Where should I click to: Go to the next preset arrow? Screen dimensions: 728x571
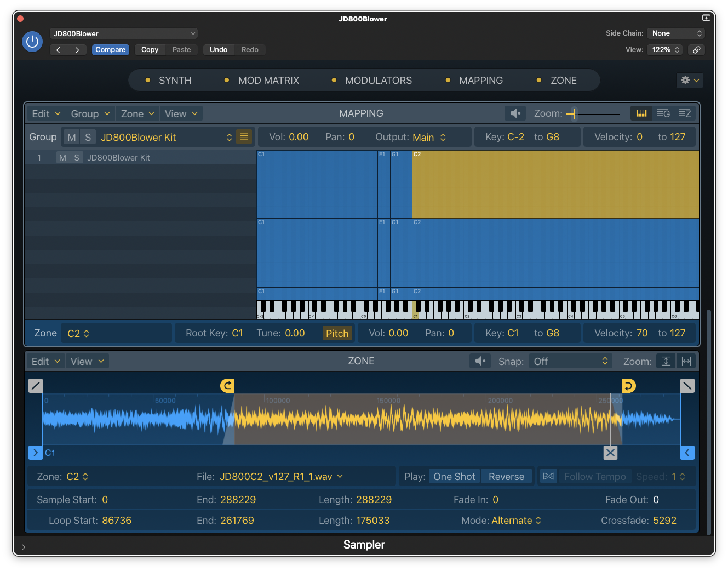(x=77, y=50)
